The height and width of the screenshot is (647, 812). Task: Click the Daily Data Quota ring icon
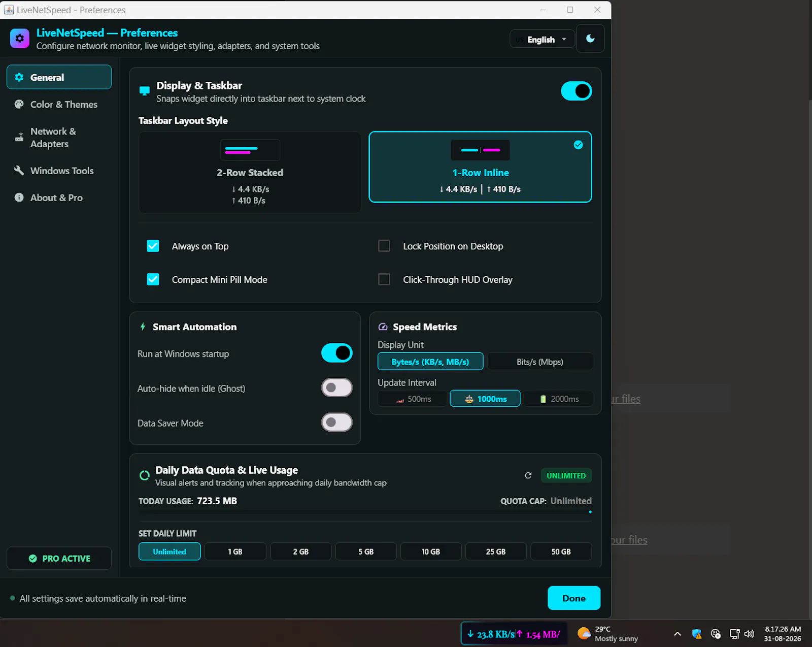145,475
